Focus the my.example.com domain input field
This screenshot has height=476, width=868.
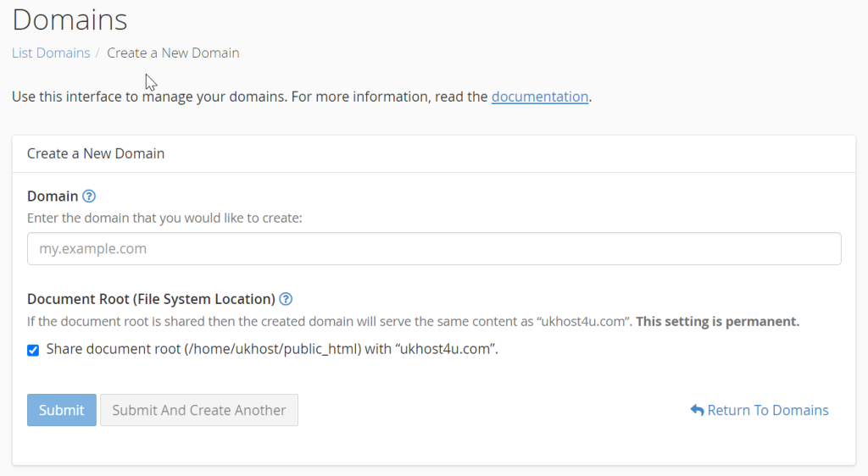click(434, 249)
